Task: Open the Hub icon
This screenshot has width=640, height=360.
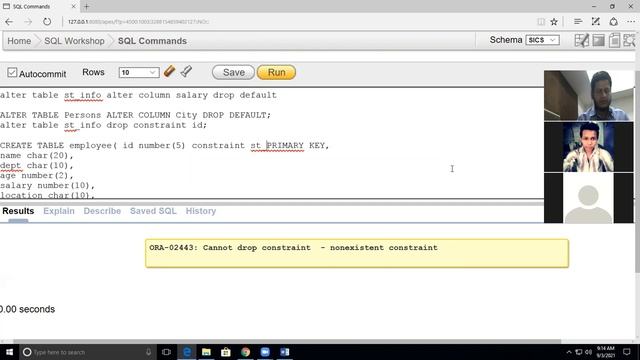Action: click(x=578, y=22)
